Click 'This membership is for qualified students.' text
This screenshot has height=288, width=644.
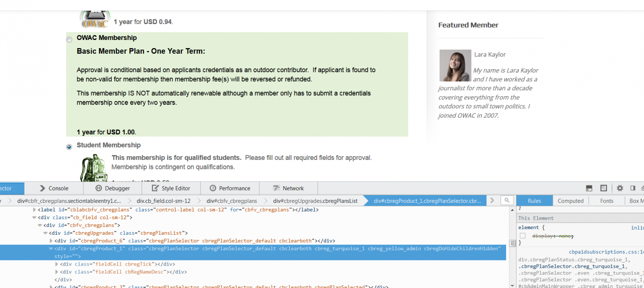(x=176, y=158)
